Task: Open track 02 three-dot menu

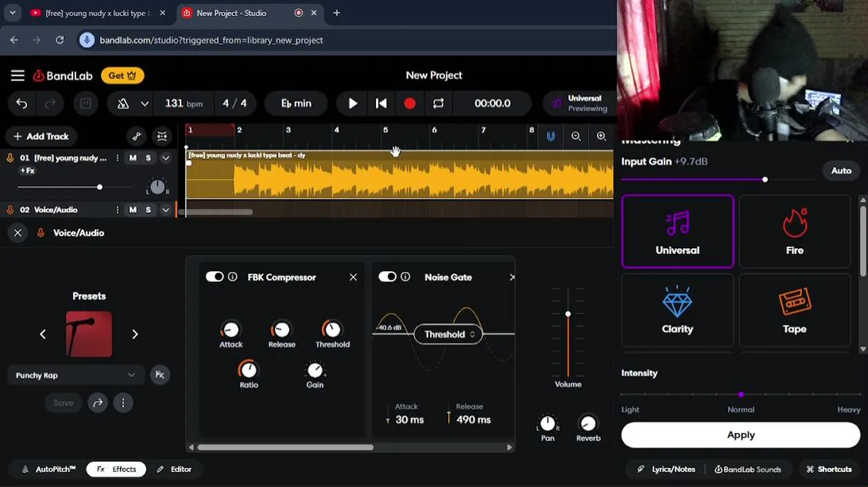Action: point(118,210)
